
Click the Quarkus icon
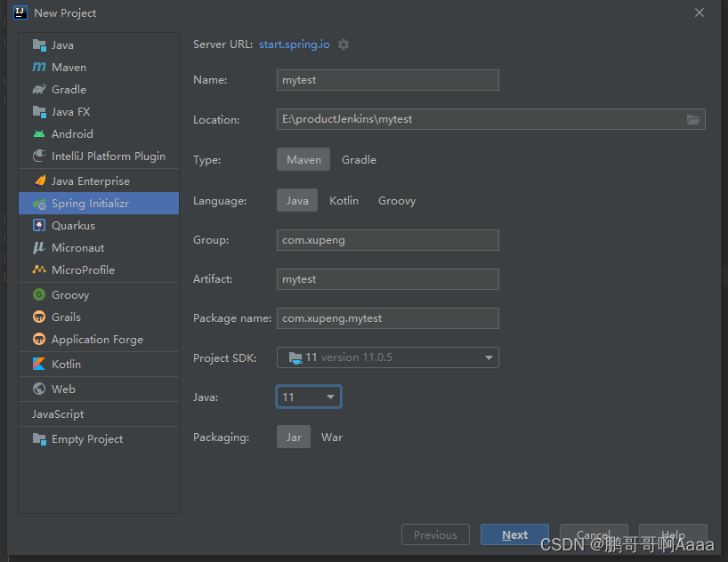click(39, 226)
